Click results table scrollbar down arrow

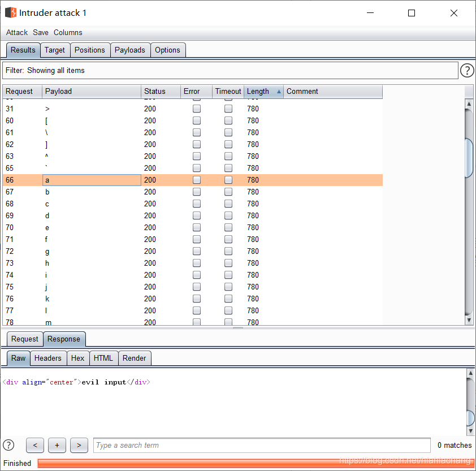(x=469, y=320)
